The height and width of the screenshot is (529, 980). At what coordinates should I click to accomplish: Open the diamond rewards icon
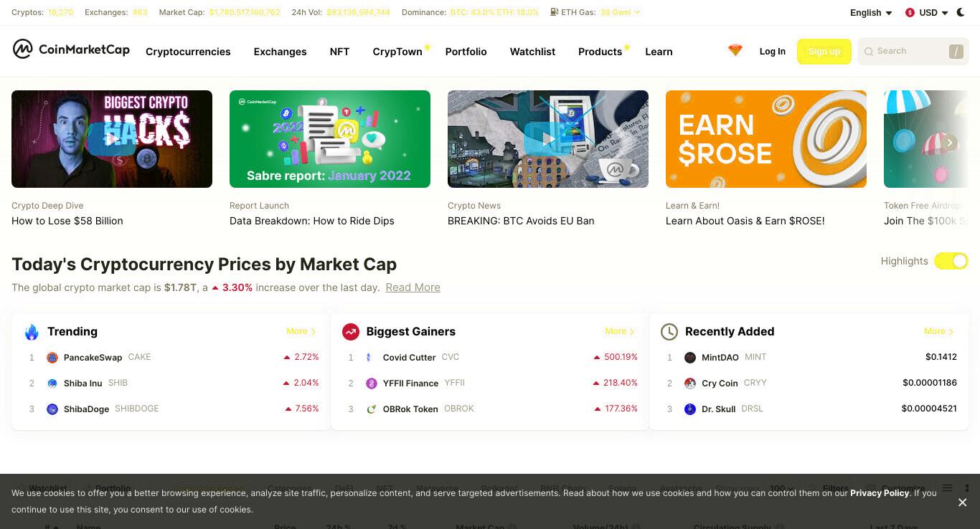tap(735, 51)
